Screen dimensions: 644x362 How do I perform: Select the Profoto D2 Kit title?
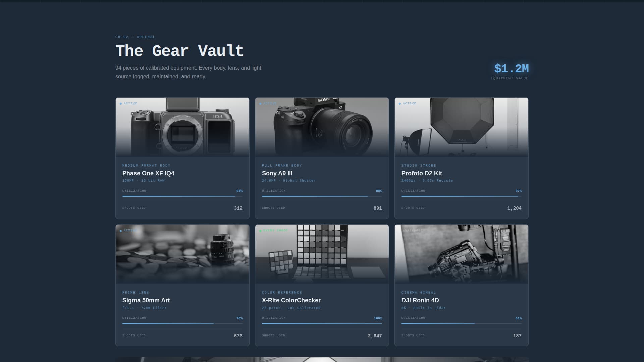pos(422,173)
